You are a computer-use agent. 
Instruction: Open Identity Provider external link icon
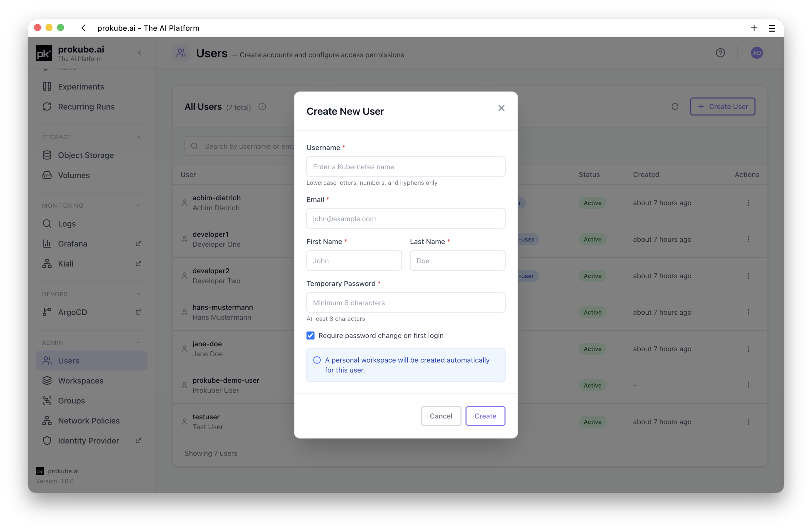[138, 440]
